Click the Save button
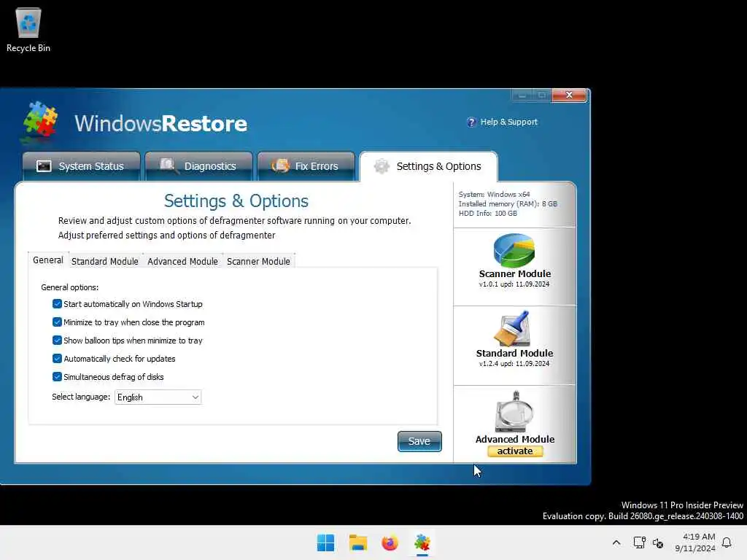The image size is (747, 560). (x=419, y=441)
